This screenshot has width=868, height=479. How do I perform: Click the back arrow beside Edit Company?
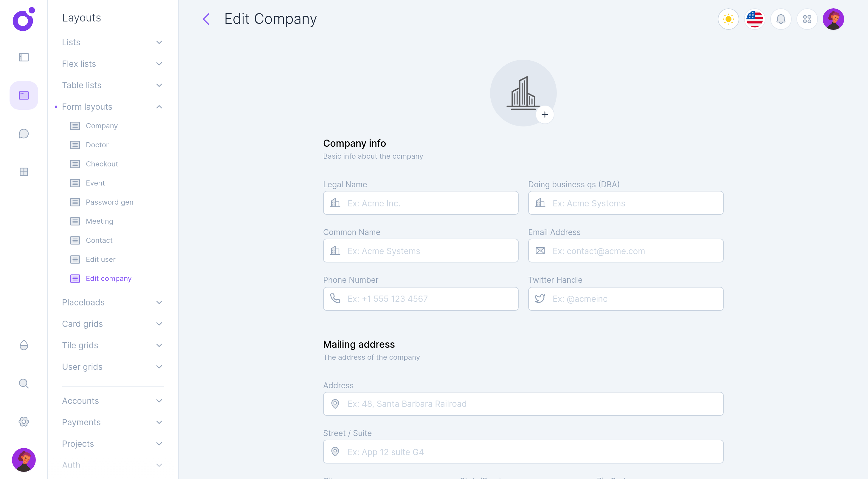[x=206, y=19]
